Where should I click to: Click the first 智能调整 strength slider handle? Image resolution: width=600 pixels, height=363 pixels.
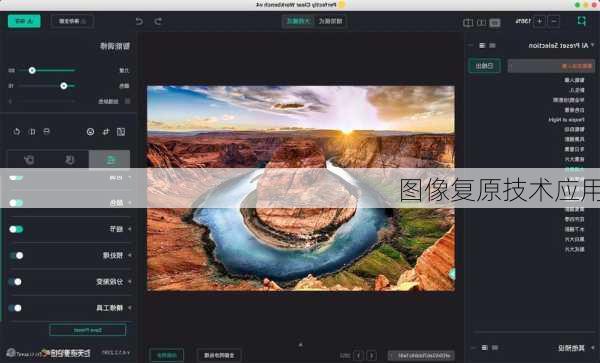[32, 70]
